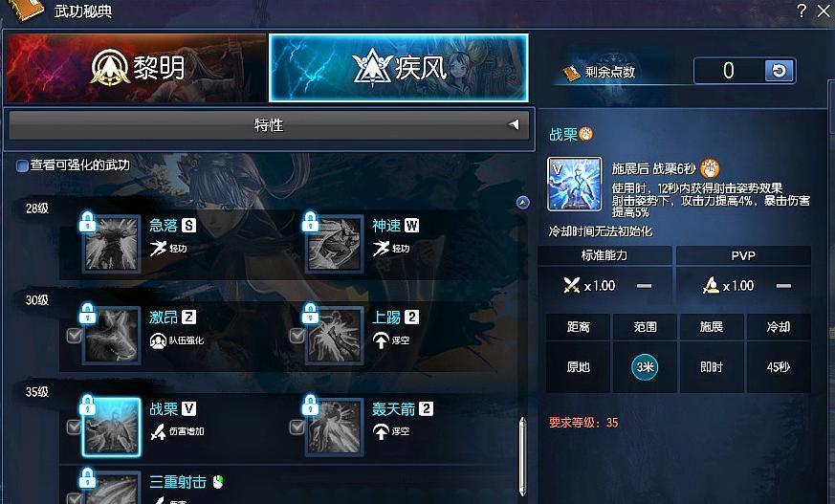This screenshot has width=835, height=504.
Task: Click the 轰天箭 skill icon
Action: pos(335,427)
